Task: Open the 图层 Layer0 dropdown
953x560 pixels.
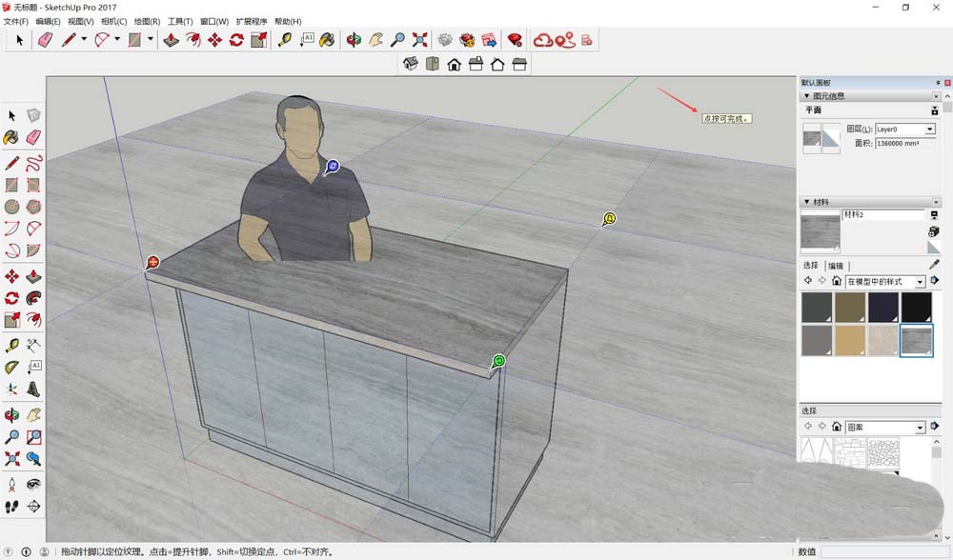Action: tap(929, 130)
